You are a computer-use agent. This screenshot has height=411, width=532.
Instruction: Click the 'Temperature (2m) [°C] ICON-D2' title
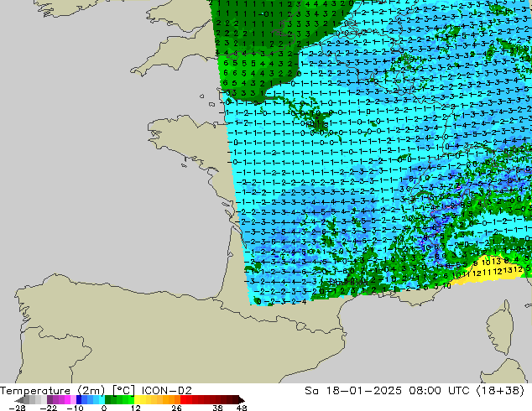(x=96, y=391)
